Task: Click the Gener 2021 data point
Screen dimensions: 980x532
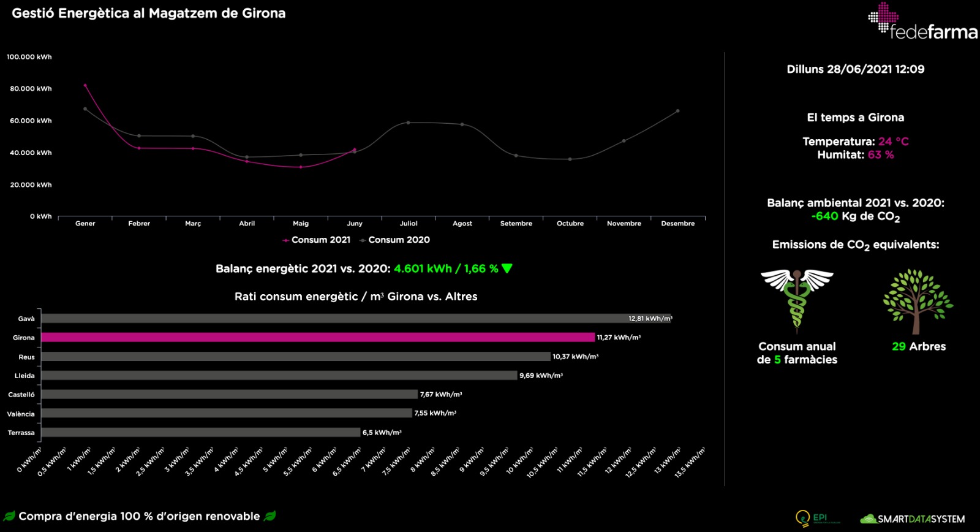Action: [x=85, y=85]
